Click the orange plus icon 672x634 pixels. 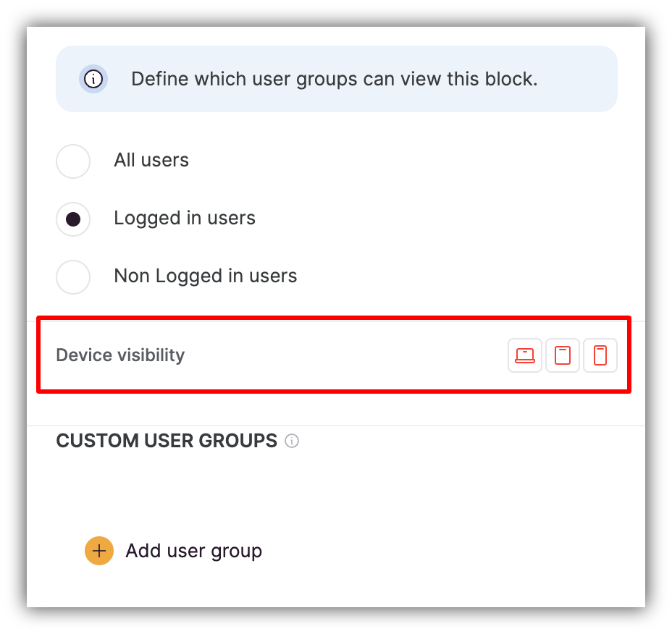tap(98, 551)
